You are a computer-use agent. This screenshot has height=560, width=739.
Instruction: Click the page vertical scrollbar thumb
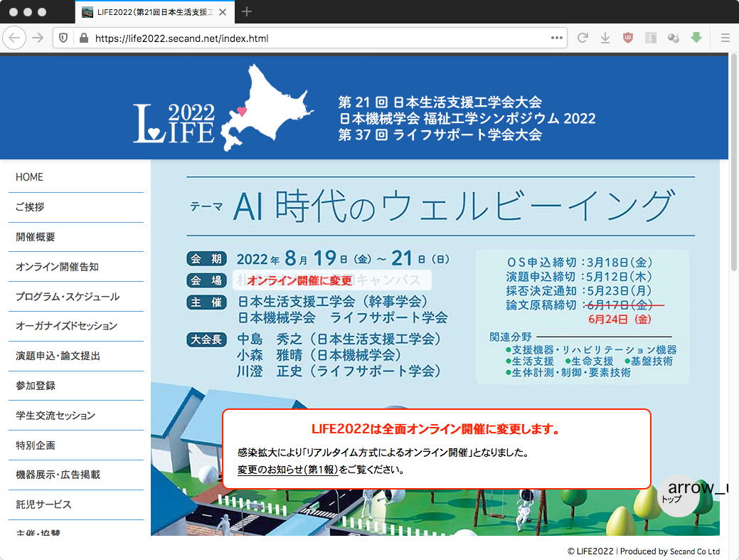(733, 163)
